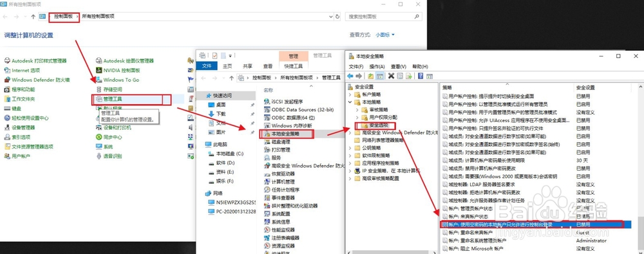Expand the 帐户策略 tree node
The width and height of the screenshot is (644, 254).
[350, 95]
